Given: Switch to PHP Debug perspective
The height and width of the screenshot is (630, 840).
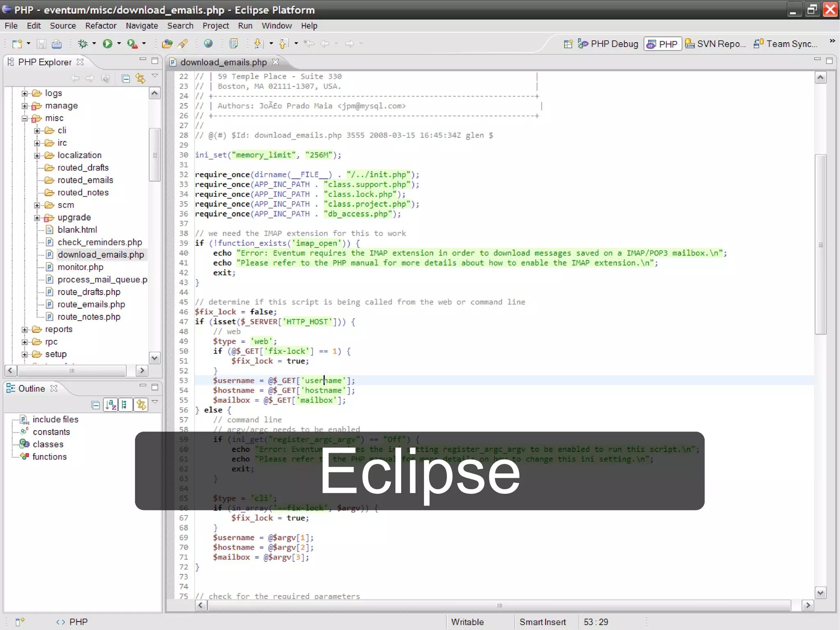Looking at the screenshot, I should [x=608, y=44].
